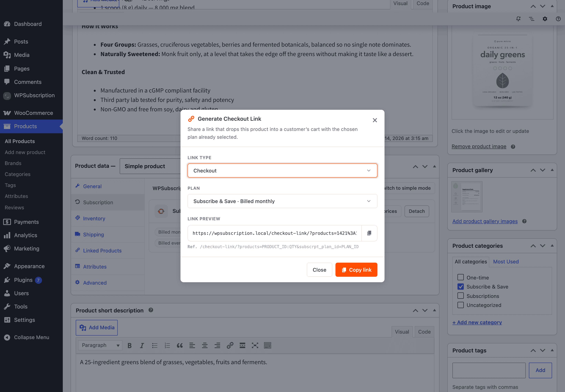
Task: Toggle the Product image panel triangle
Action: tap(552, 6)
